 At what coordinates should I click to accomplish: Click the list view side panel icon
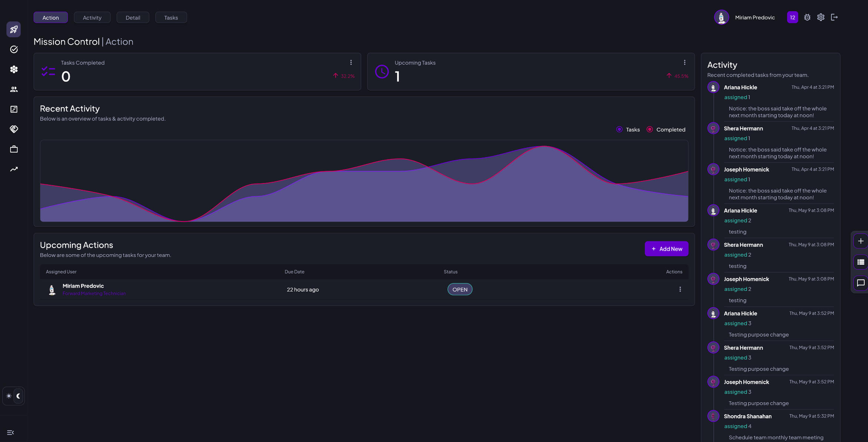click(861, 262)
